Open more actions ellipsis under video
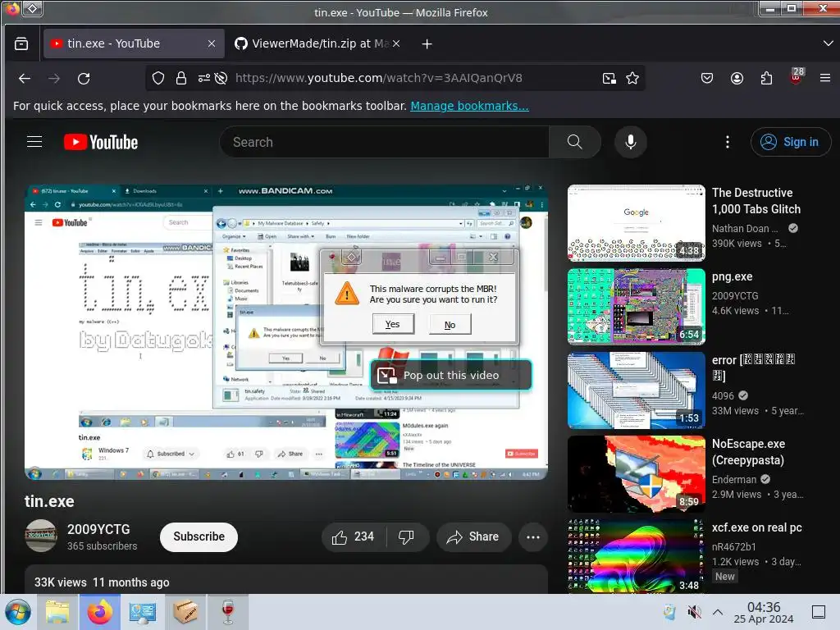Image resolution: width=840 pixels, height=630 pixels. click(x=533, y=536)
